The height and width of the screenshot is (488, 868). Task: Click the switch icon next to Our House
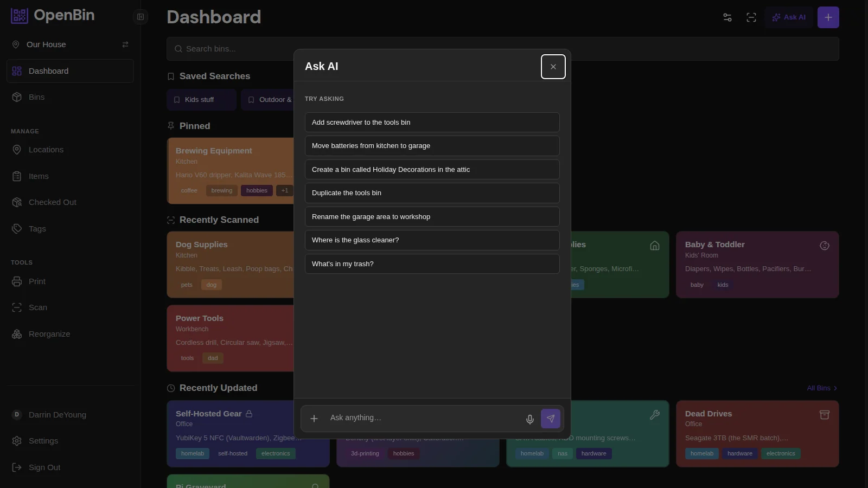click(x=125, y=44)
